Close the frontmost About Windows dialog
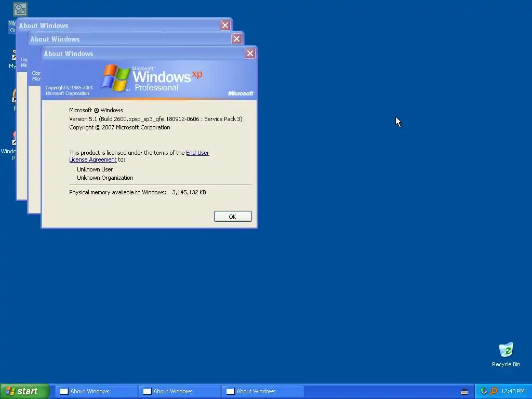Viewport: 532px width, 399px height. click(250, 54)
